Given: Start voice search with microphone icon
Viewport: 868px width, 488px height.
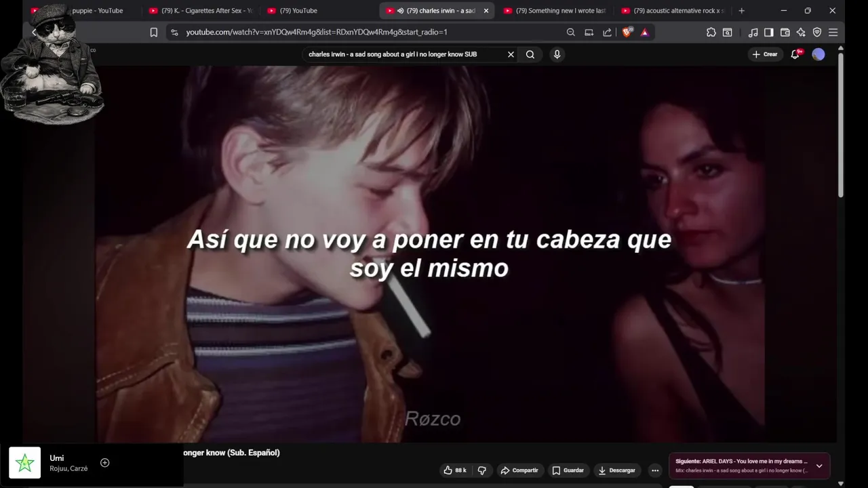Looking at the screenshot, I should 557,54.
